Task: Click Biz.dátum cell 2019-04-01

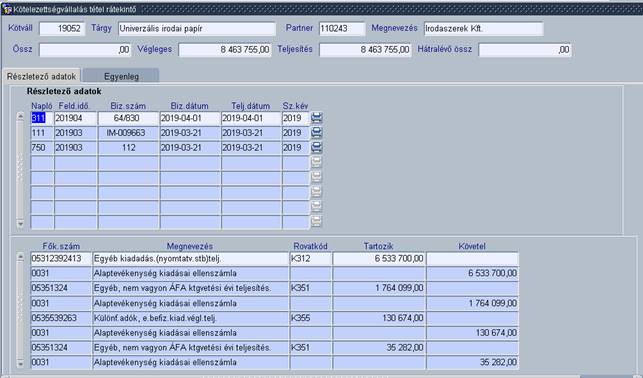Action: pos(190,118)
